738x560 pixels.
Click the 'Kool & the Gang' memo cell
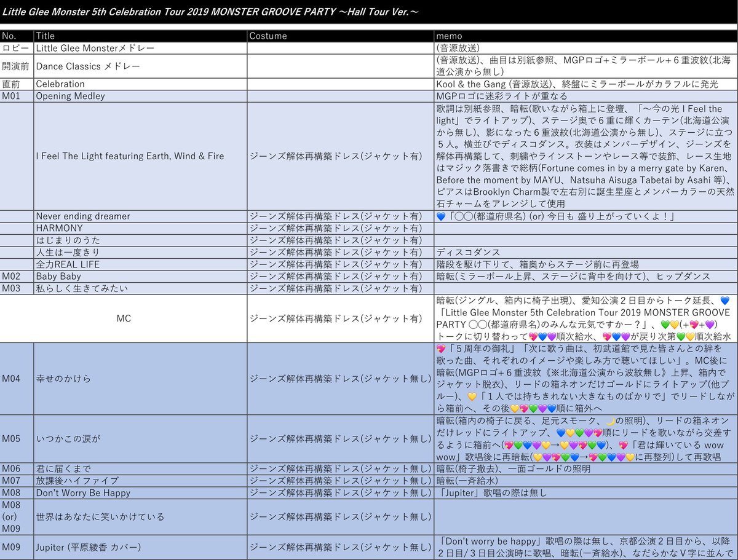(585, 84)
